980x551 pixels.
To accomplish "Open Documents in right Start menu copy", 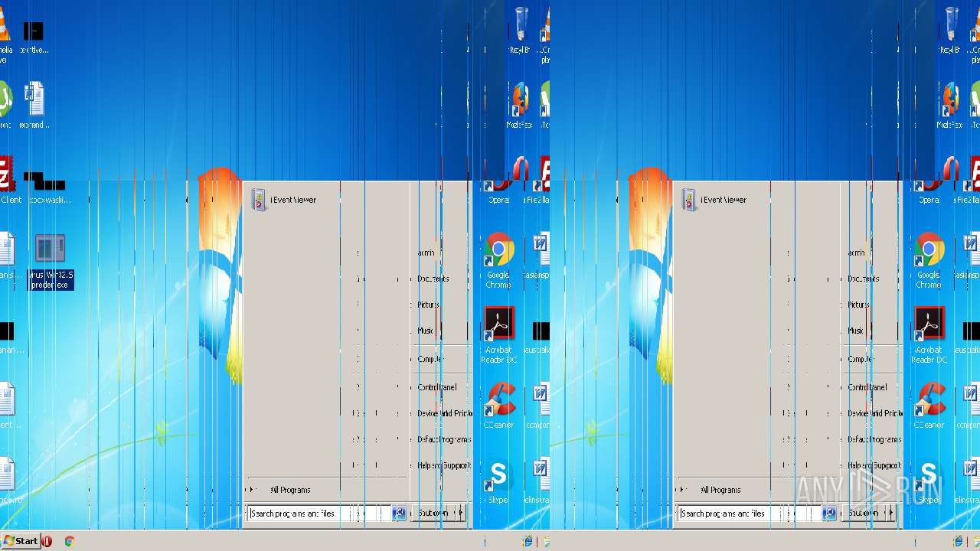I will (x=864, y=279).
